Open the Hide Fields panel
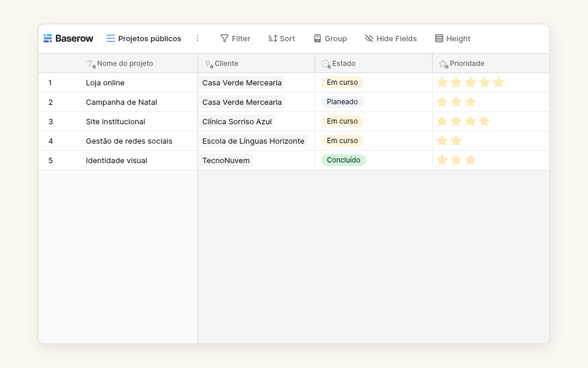The image size is (588, 368). pos(391,38)
